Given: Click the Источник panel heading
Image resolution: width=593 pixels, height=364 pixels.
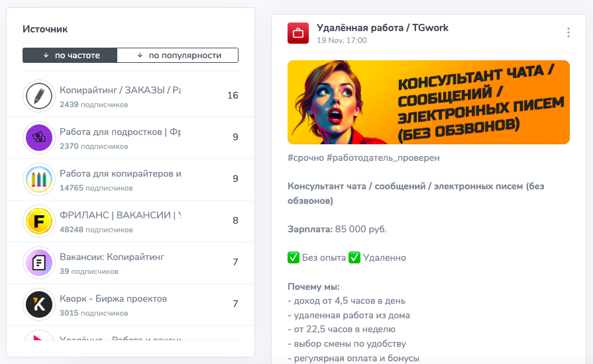Looking at the screenshot, I should (x=45, y=29).
